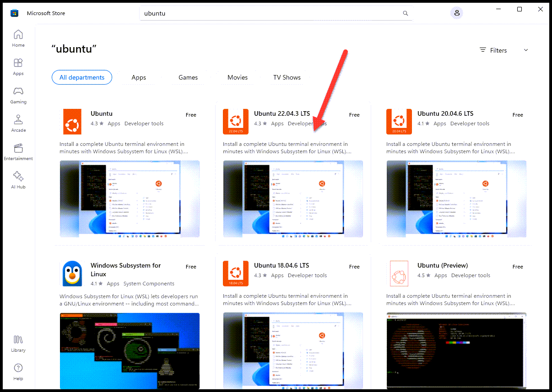Image resolution: width=552 pixels, height=392 pixels.
Task: Select the All departments tab
Action: [x=82, y=77]
